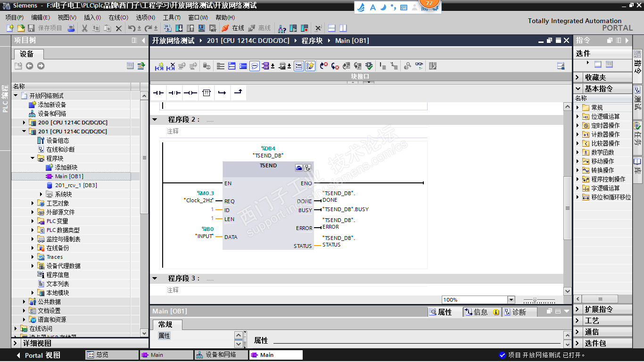Open the 在线(O) menu
Image resolution: width=644 pixels, height=362 pixels.
click(x=118, y=17)
